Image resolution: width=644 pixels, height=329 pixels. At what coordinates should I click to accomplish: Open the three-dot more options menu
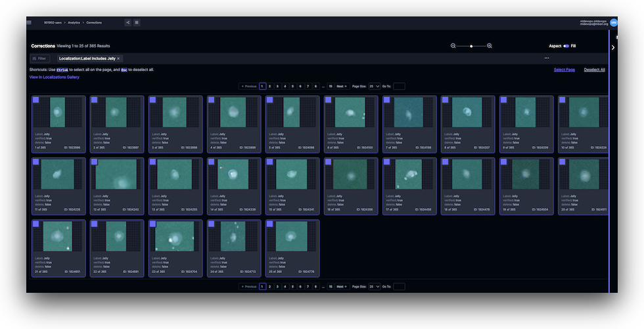(x=547, y=58)
